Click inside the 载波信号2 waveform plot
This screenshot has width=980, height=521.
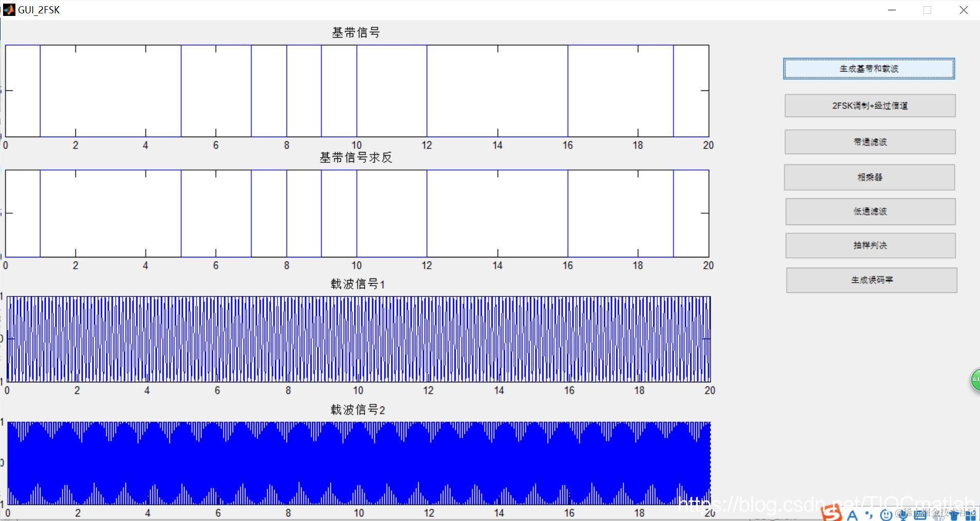(x=359, y=463)
